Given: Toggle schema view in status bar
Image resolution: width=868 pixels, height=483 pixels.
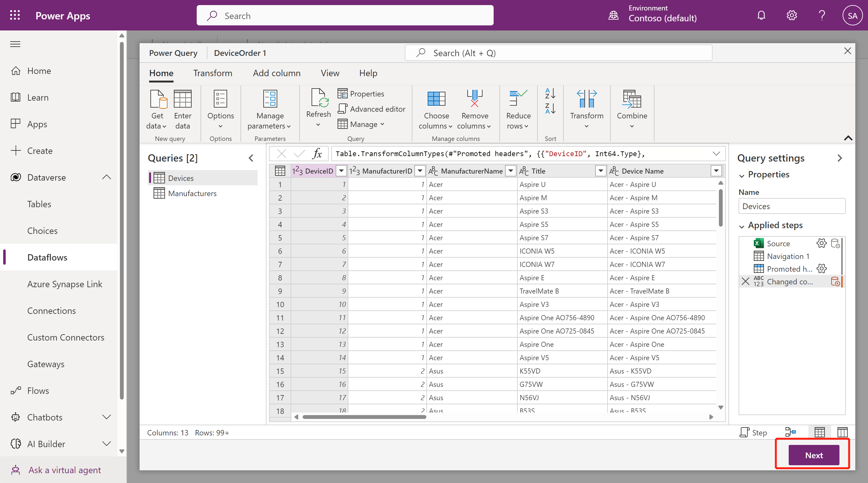Looking at the screenshot, I should click(842, 432).
